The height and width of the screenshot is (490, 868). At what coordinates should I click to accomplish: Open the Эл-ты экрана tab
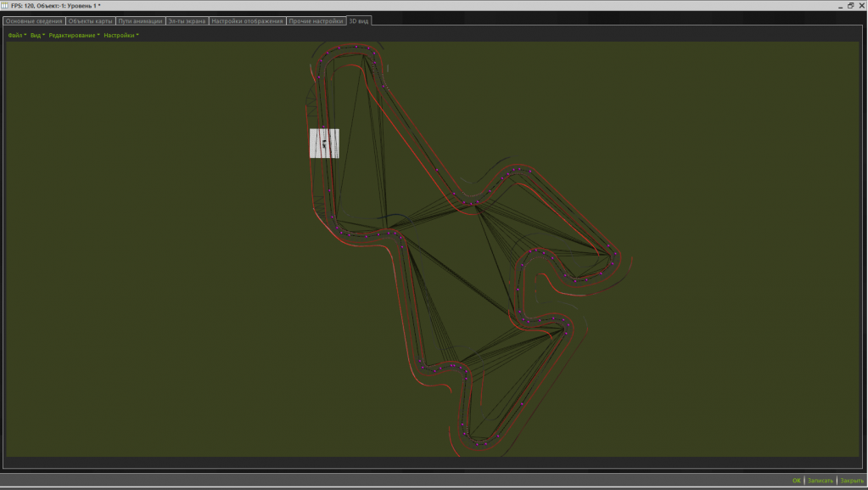coord(188,20)
